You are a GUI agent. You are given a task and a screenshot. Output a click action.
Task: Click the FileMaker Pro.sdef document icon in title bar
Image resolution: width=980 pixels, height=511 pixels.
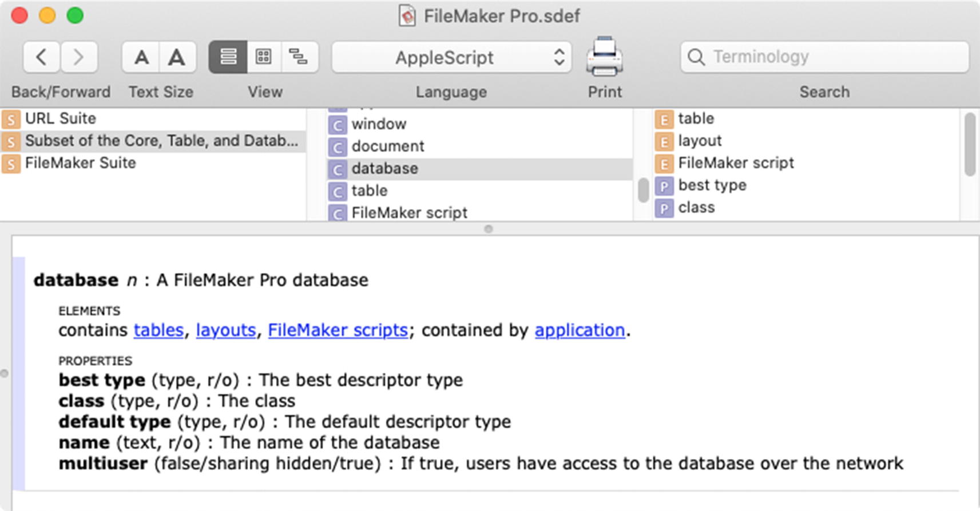point(407,15)
